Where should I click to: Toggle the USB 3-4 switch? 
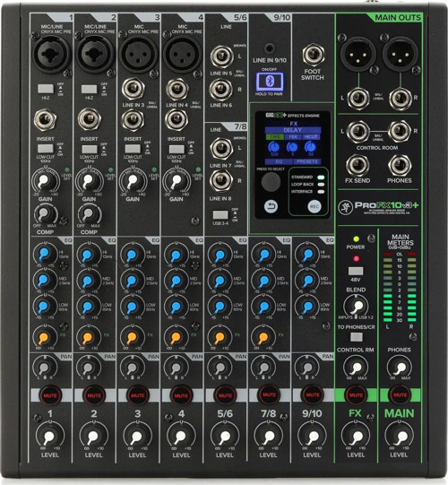pyautogui.click(x=220, y=215)
